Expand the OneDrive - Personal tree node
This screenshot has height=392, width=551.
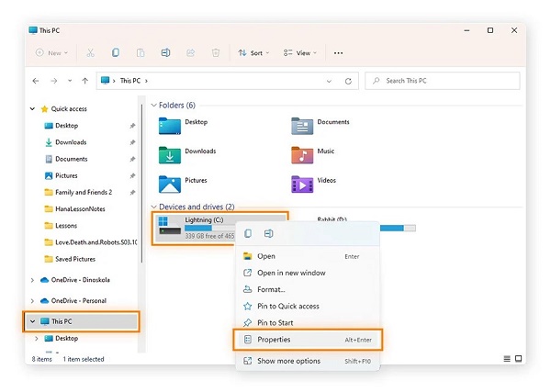tap(34, 300)
